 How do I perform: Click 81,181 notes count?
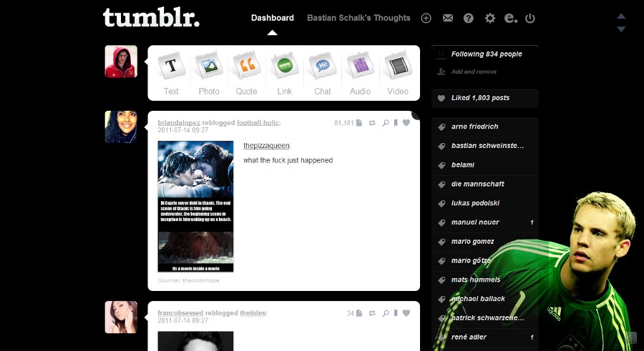pos(343,123)
